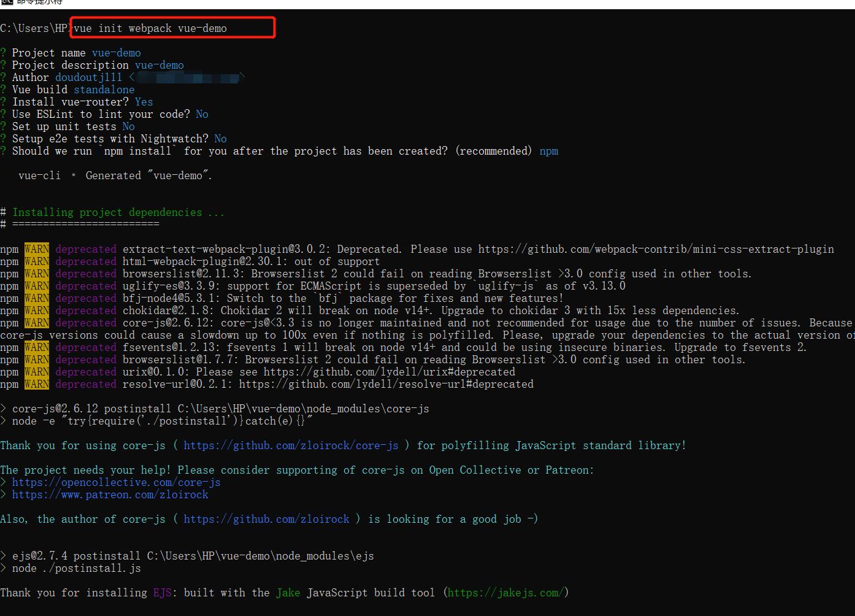Viewport: 855px width, 616px height.
Task: Click the github.com/zloirock/core-js link
Action: click(291, 445)
